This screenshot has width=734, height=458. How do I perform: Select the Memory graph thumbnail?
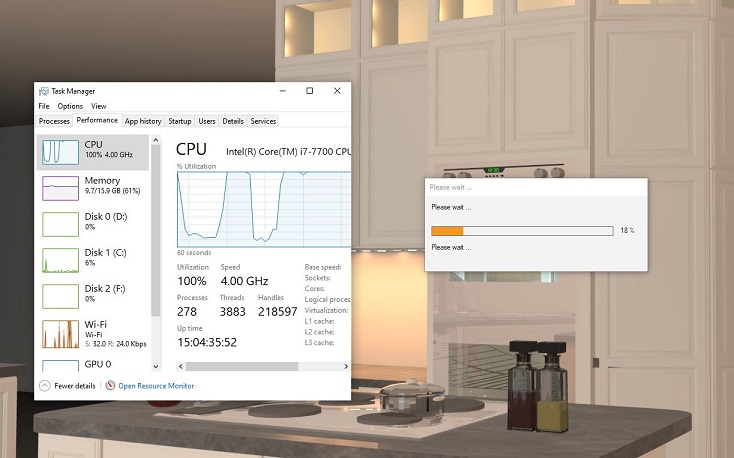pyautogui.click(x=60, y=188)
